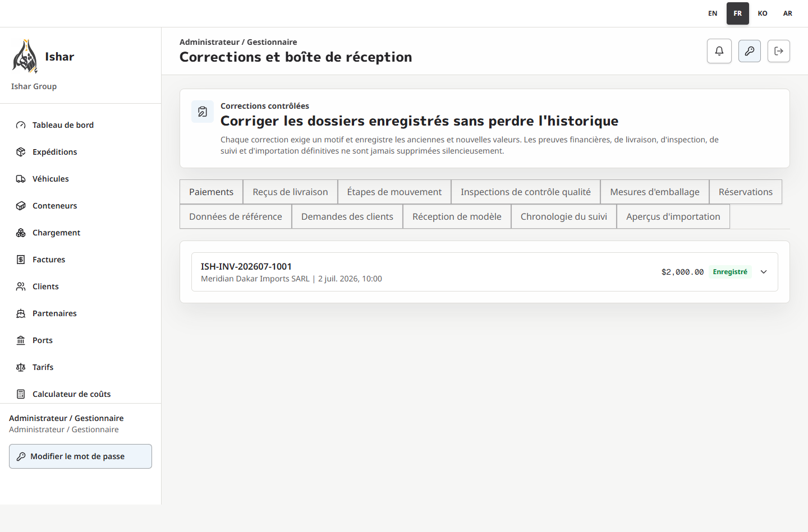Image resolution: width=808 pixels, height=532 pixels.
Task: Click the Partenaires building icon
Action: point(21,313)
